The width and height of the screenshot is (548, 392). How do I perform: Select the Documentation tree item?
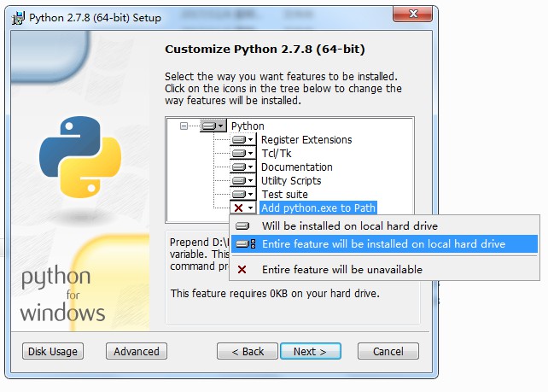pos(297,167)
